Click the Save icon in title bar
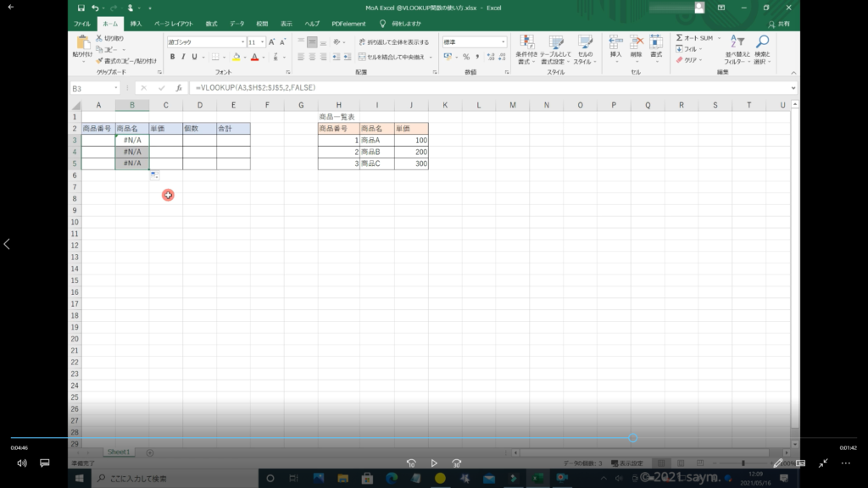868x488 pixels. coord(81,8)
